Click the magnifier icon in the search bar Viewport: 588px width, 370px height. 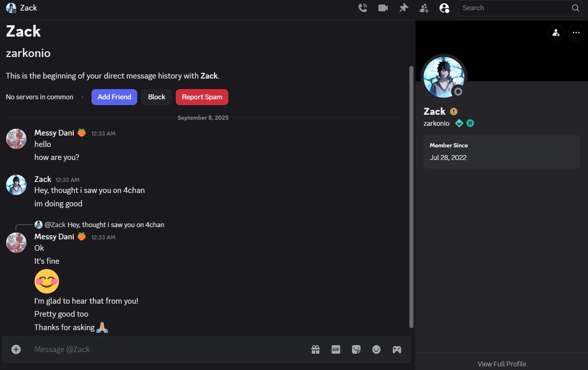(x=575, y=8)
